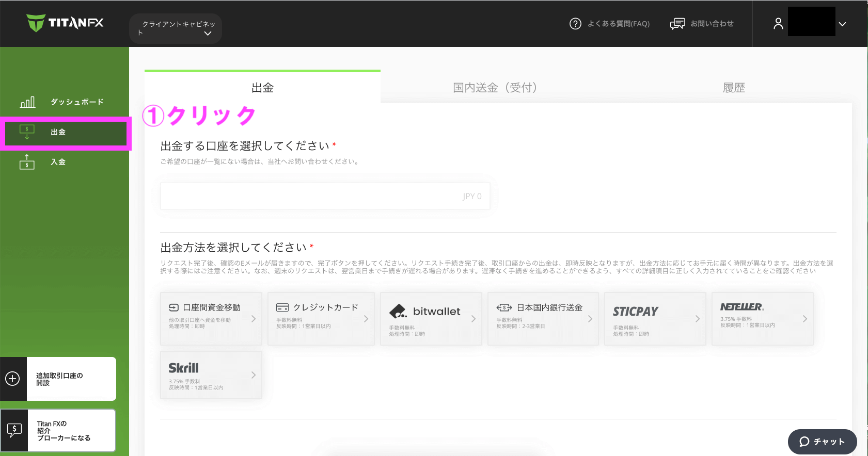Click the deposit icon in sidebar
868x456 pixels.
[x=27, y=162]
